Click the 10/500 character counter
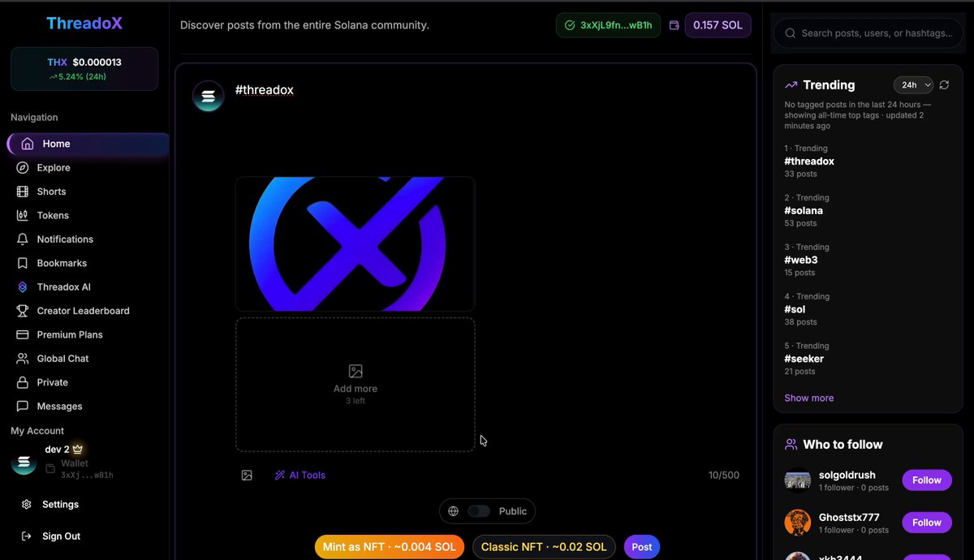The image size is (974, 560). click(x=724, y=476)
